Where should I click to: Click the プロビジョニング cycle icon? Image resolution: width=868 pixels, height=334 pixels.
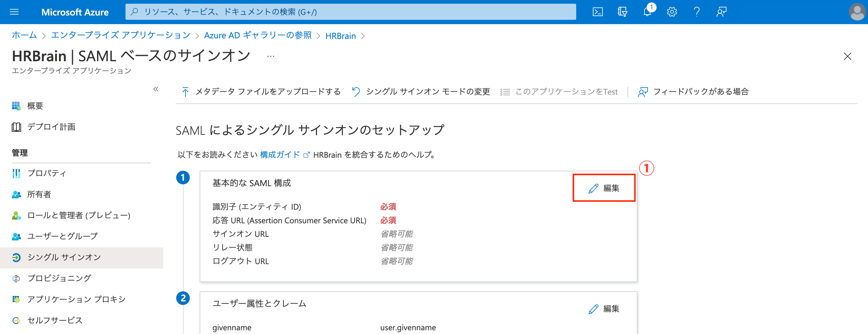click(16, 278)
